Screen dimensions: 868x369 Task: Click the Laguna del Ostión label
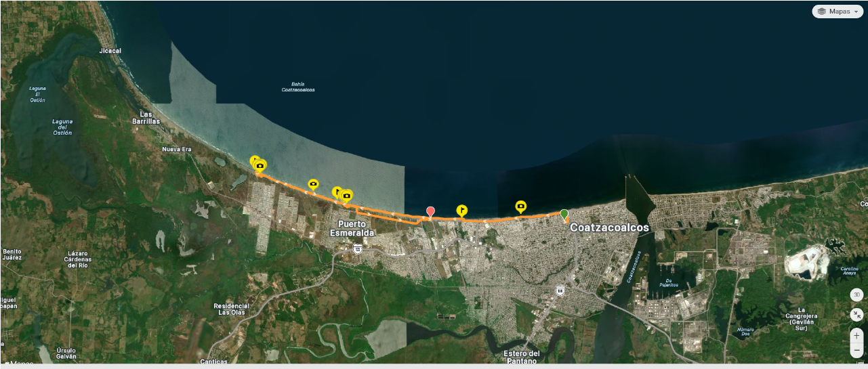[62, 127]
